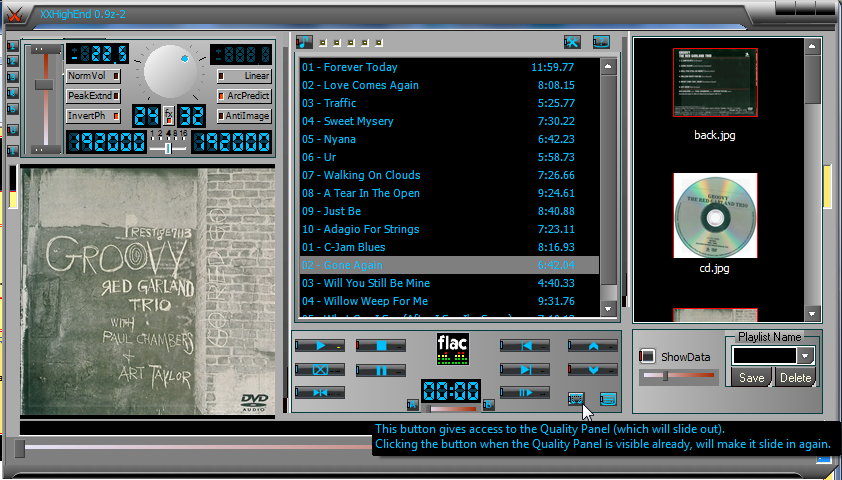Toggle the Linear filter option
The width and height of the screenshot is (842, 480).
click(x=244, y=76)
